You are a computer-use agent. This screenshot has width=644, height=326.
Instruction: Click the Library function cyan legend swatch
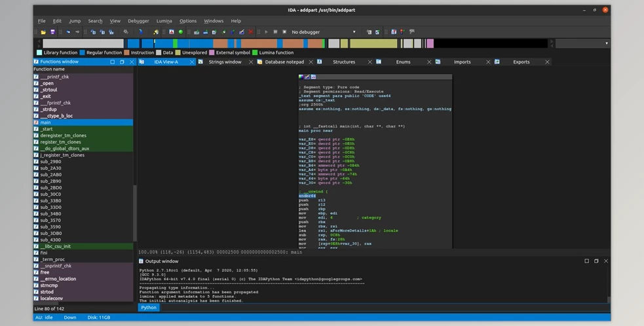[39, 52]
